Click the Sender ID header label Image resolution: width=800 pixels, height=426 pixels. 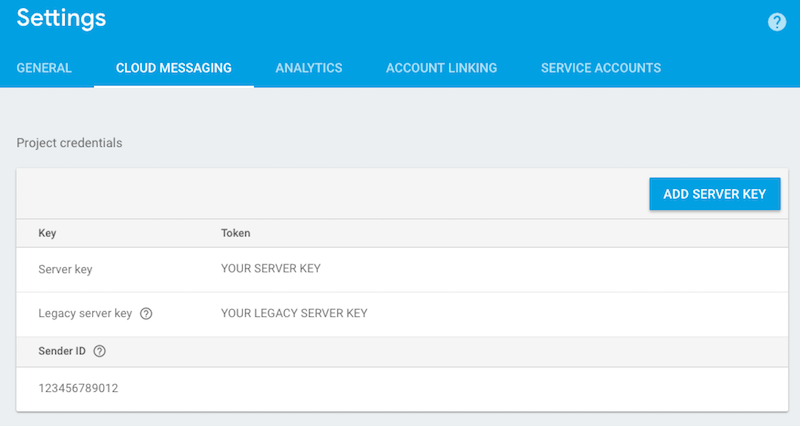[61, 351]
